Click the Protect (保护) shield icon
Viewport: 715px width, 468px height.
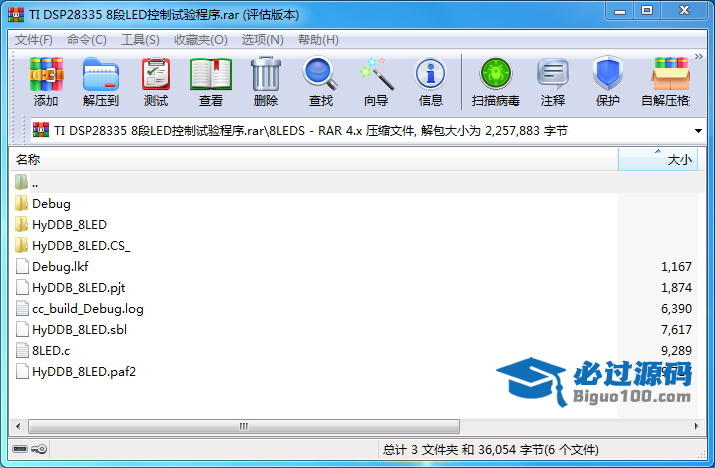pyautogui.click(x=608, y=73)
